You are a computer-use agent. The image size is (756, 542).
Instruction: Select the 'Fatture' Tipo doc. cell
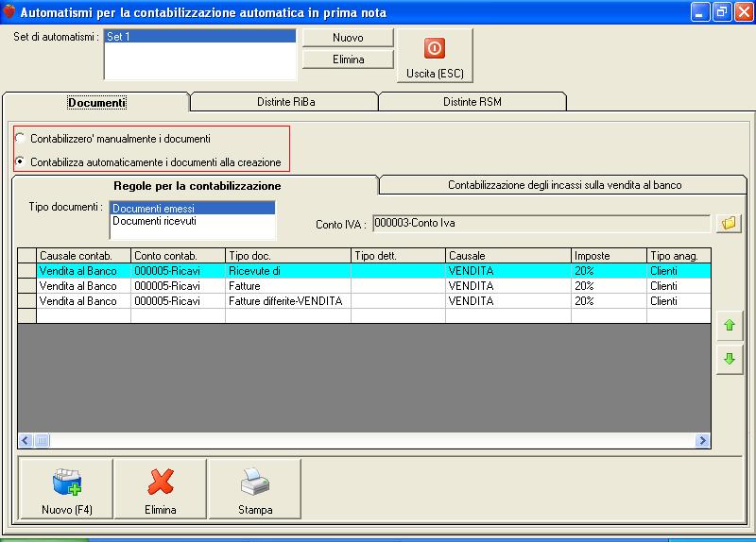click(x=288, y=286)
